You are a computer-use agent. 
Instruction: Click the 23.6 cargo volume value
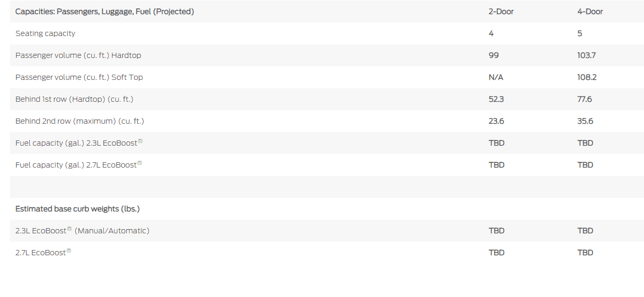tap(496, 121)
